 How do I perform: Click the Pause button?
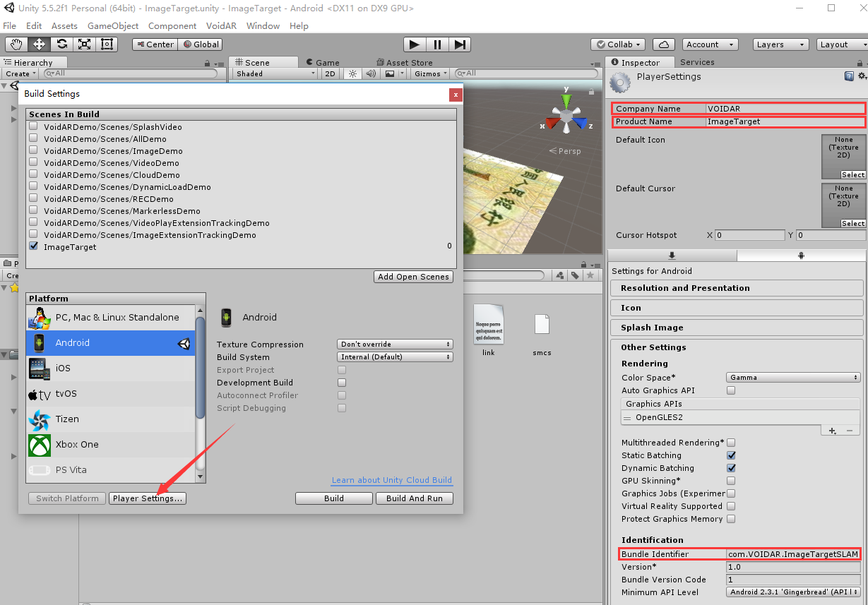click(437, 44)
